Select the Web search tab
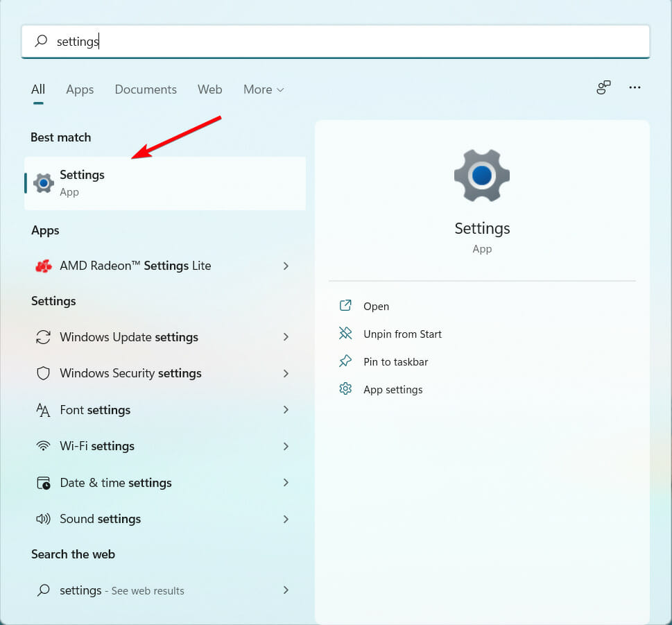672x625 pixels. 209,89
